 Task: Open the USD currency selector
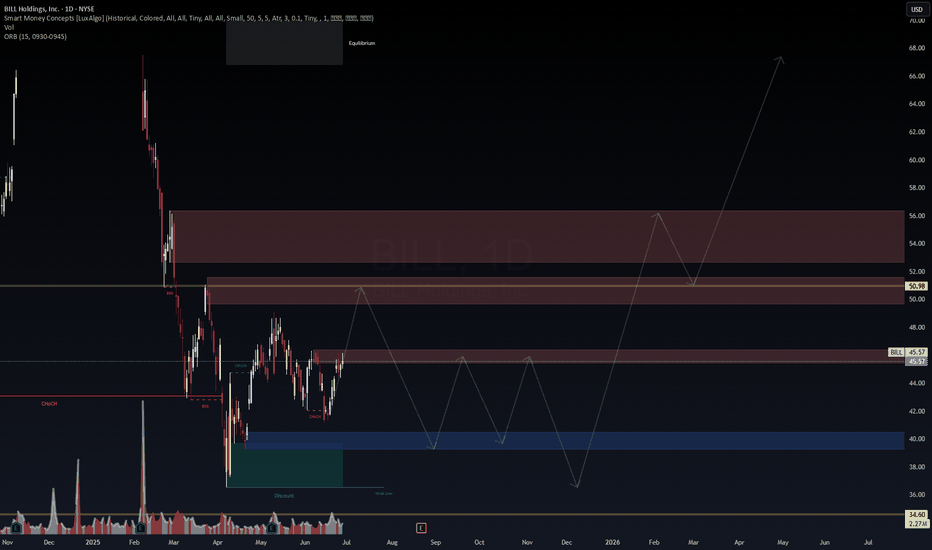[917, 9]
